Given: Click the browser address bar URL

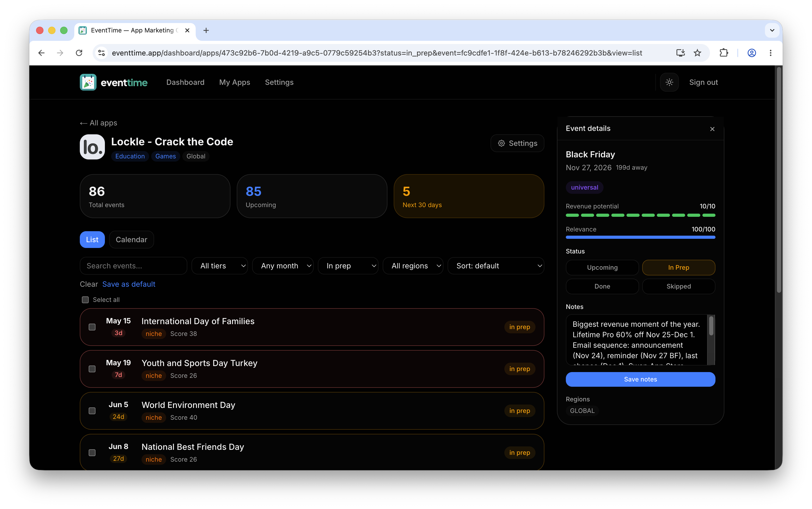Looking at the screenshot, I should click(377, 53).
